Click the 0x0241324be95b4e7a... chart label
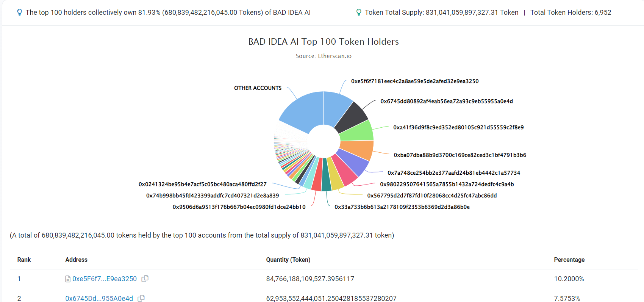The width and height of the screenshot is (644, 302). pyautogui.click(x=203, y=184)
